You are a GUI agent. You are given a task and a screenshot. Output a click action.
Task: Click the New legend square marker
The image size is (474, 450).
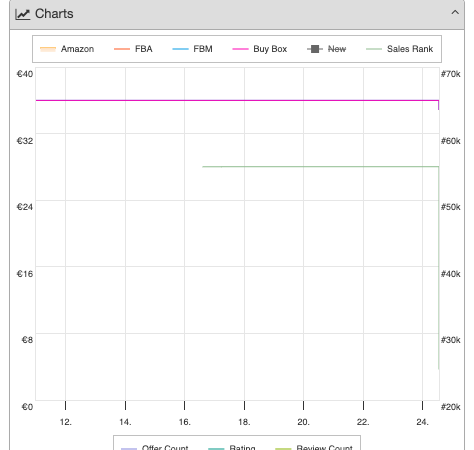click(x=315, y=49)
